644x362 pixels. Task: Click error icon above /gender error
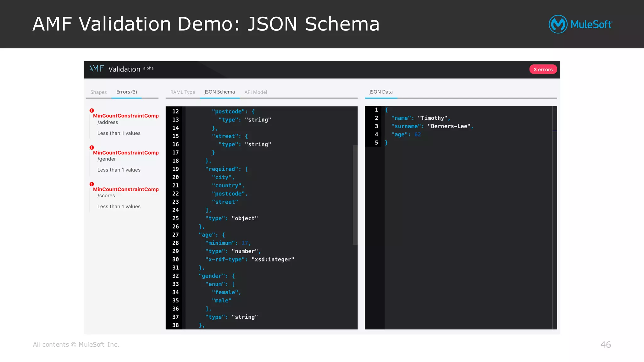[x=92, y=147]
